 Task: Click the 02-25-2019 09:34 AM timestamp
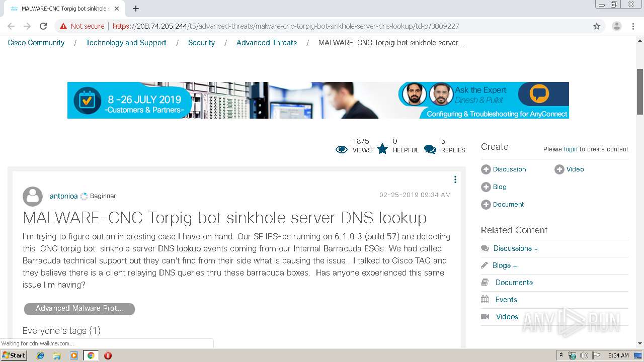point(415,195)
